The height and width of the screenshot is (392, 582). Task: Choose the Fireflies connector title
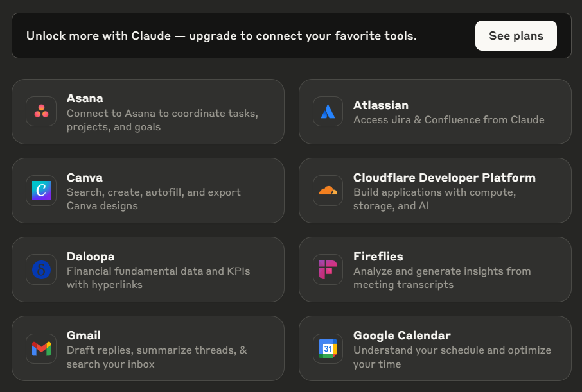378,257
